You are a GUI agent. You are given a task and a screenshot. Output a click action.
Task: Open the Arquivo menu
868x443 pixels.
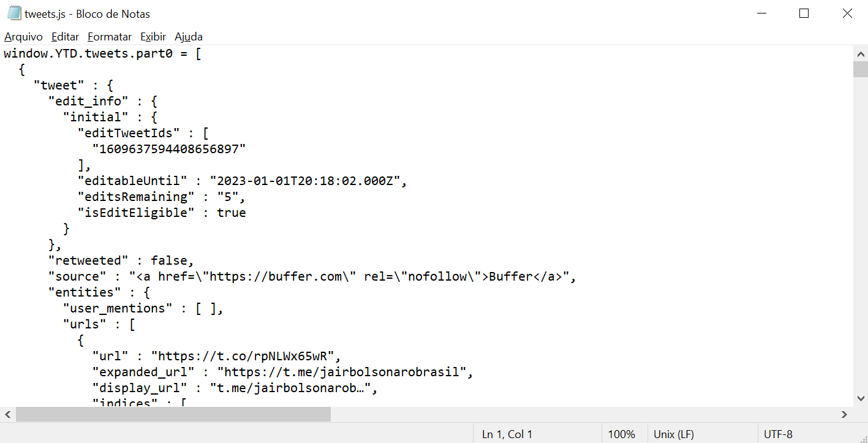coord(23,37)
